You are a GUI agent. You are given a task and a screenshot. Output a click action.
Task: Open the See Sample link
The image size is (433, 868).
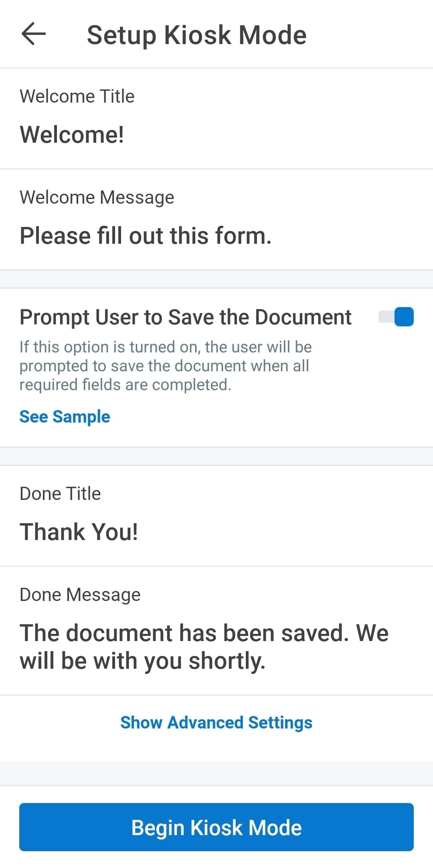point(65,417)
